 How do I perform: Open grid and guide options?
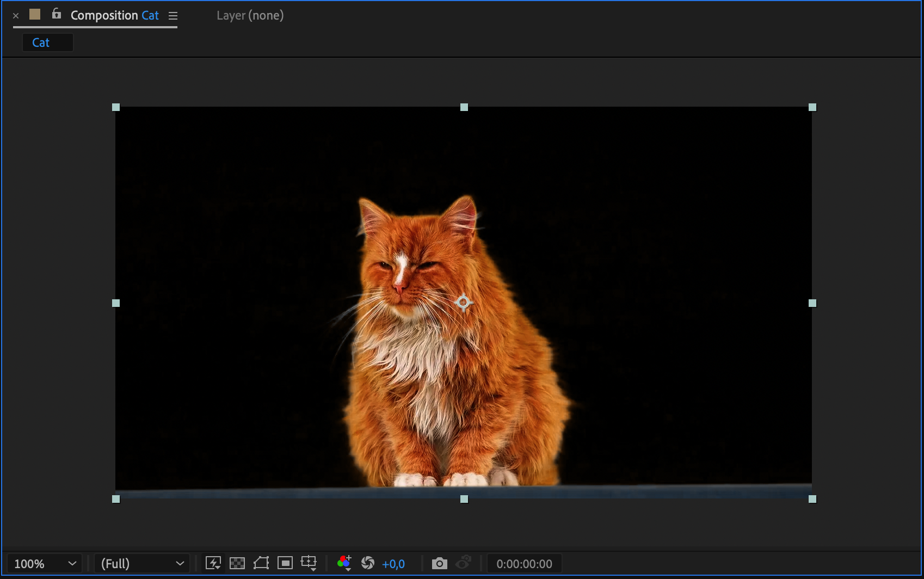tap(309, 563)
